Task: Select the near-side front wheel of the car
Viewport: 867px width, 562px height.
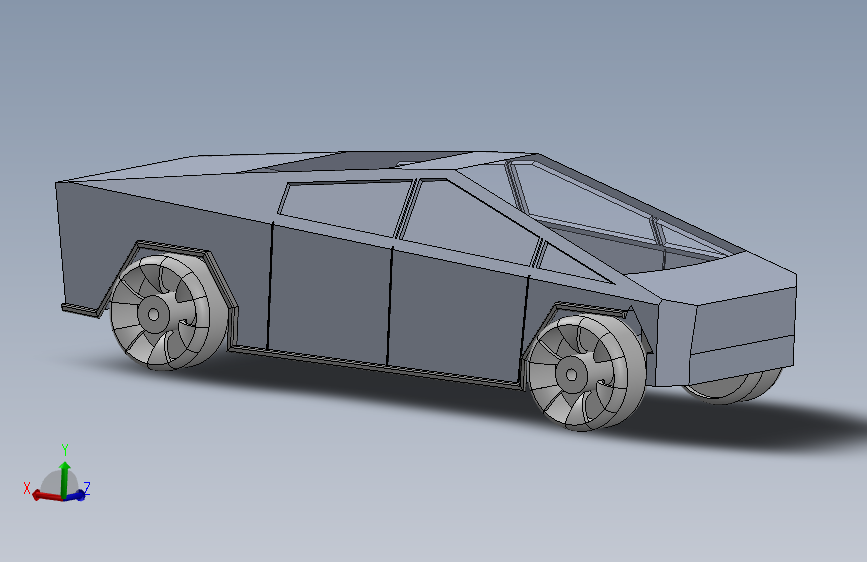Action: (x=586, y=372)
